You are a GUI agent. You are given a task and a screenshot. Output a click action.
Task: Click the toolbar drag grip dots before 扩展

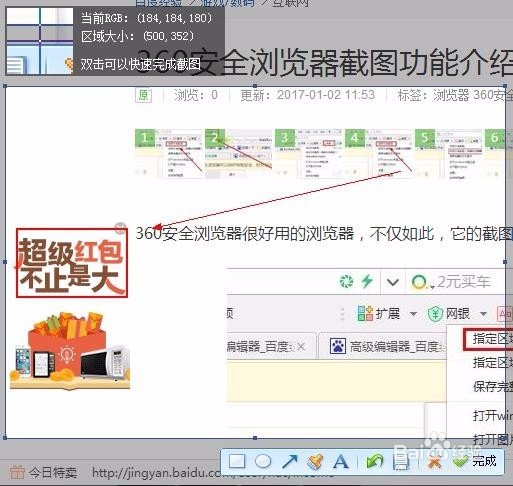click(342, 314)
